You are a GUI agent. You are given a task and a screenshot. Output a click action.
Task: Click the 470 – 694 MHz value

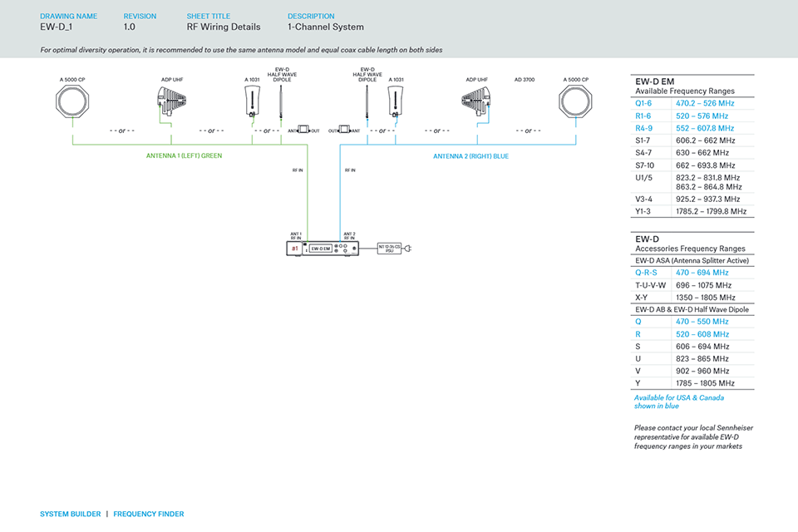pos(702,273)
